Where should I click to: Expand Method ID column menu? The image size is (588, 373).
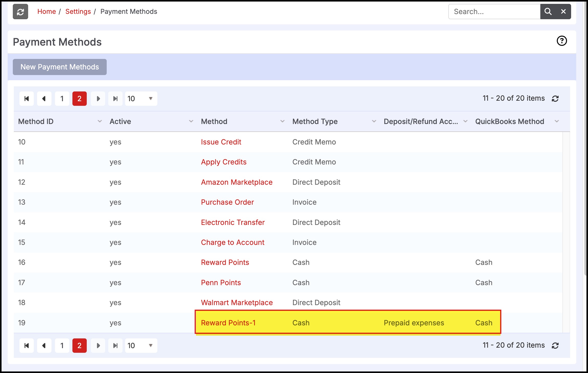point(100,121)
